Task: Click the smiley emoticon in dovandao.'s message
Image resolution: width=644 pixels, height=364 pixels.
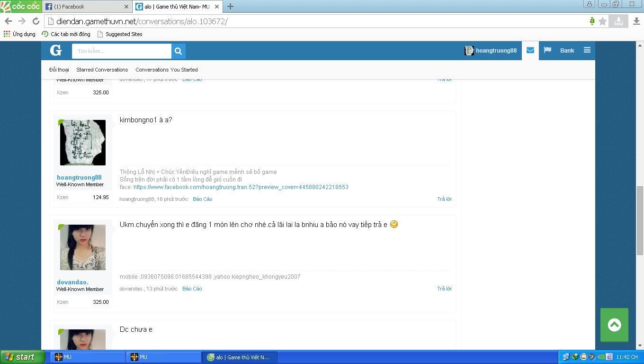Action: pyautogui.click(x=394, y=224)
